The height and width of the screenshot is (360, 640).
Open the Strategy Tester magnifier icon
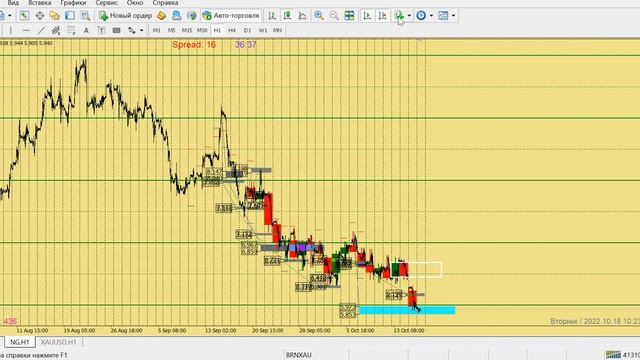pyautogui.click(x=85, y=16)
